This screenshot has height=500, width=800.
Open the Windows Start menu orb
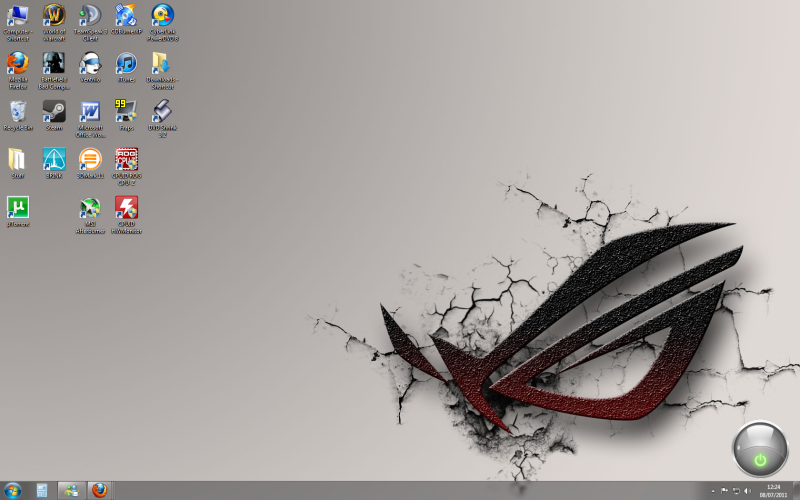[12, 491]
